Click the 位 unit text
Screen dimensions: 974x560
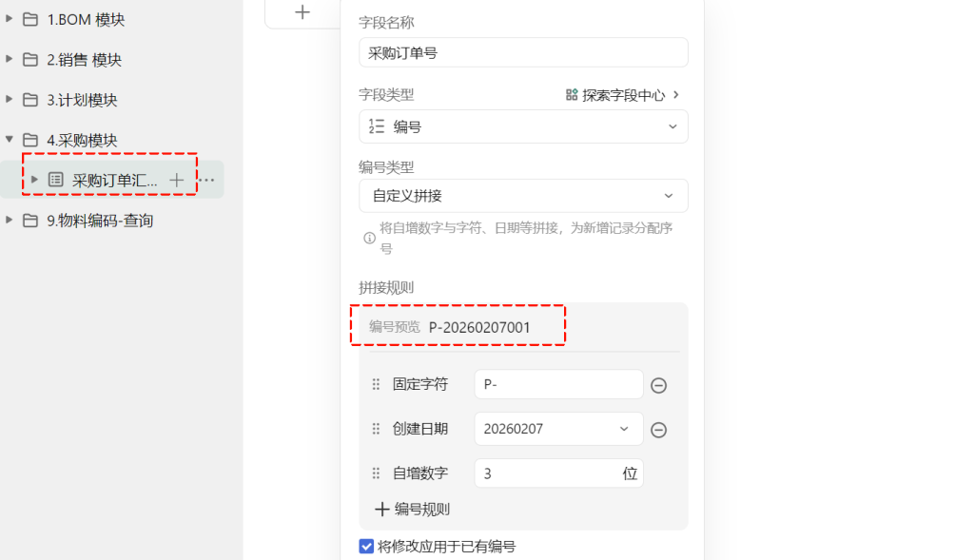pyautogui.click(x=630, y=473)
